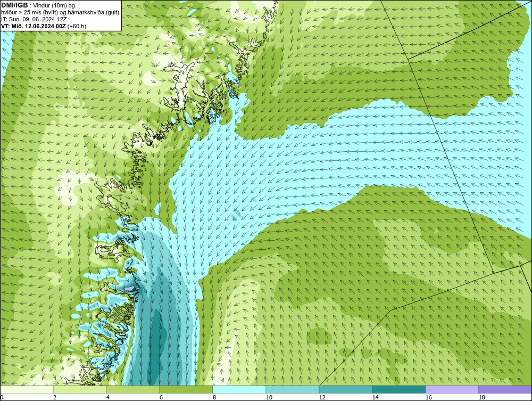Click the 2–4 m/s light green legend swatch
This screenshot has width=532, height=401.
point(80,389)
